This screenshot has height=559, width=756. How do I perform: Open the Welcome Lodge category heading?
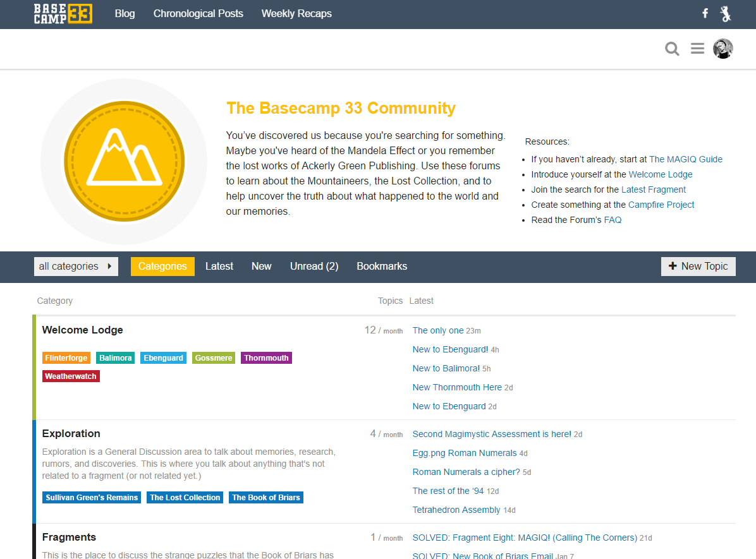(82, 330)
